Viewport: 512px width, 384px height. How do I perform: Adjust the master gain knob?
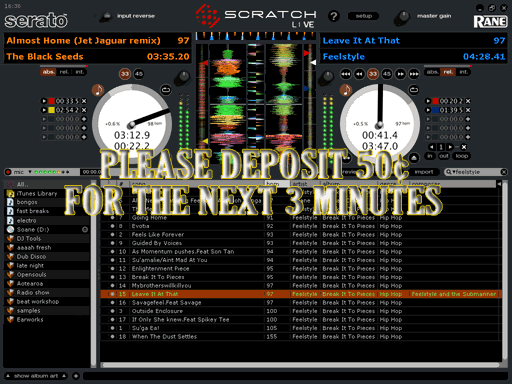402,18
